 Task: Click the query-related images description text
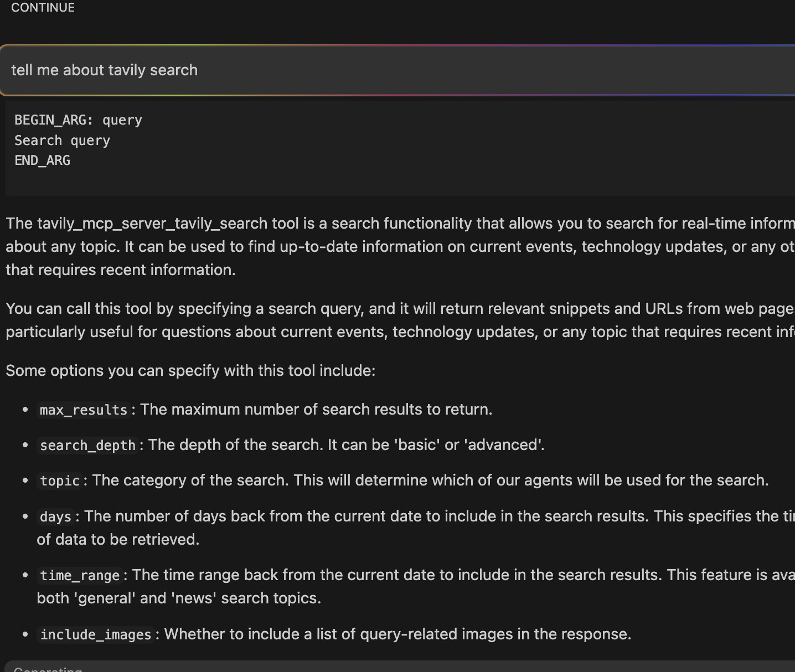point(397,634)
